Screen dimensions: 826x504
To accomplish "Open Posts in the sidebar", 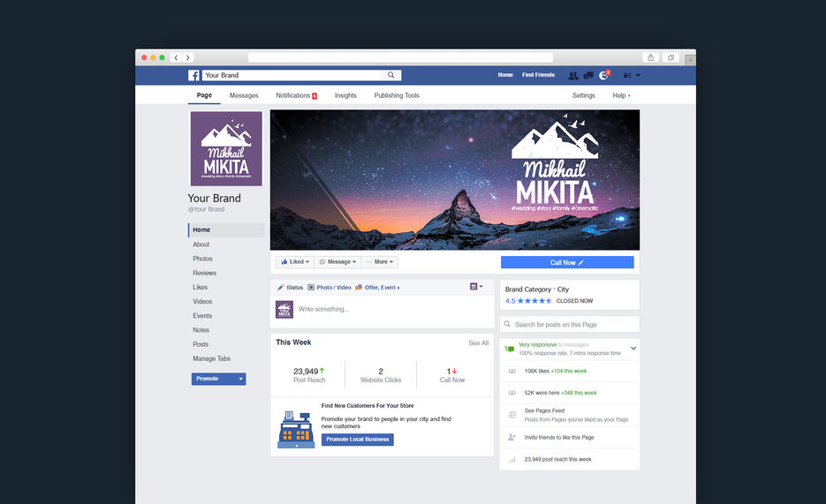I will tap(201, 344).
